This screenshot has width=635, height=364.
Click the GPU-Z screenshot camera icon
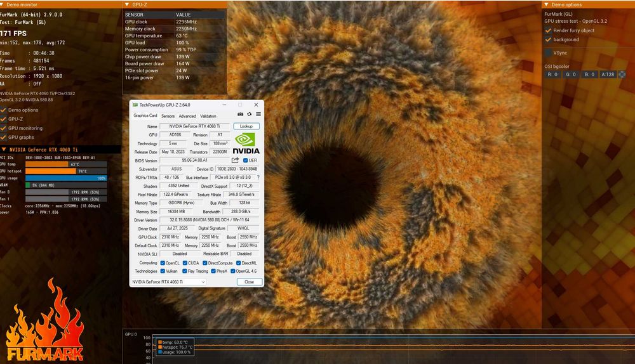[240, 114]
